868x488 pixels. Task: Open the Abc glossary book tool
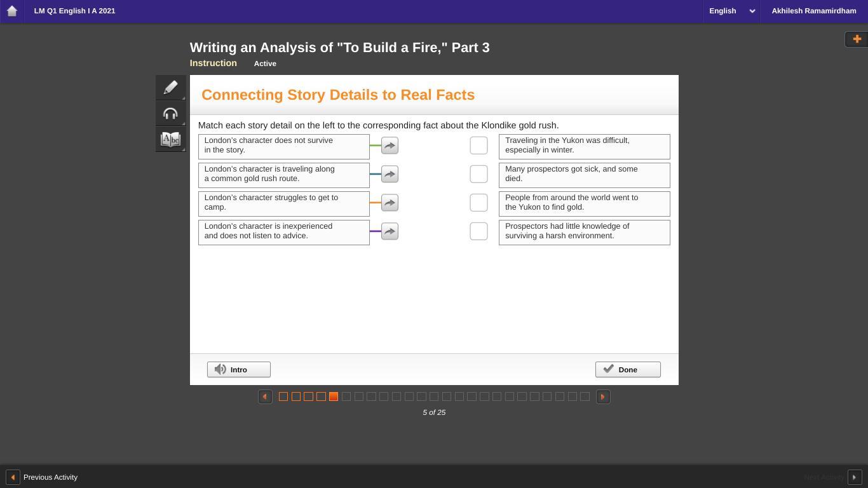(x=170, y=140)
